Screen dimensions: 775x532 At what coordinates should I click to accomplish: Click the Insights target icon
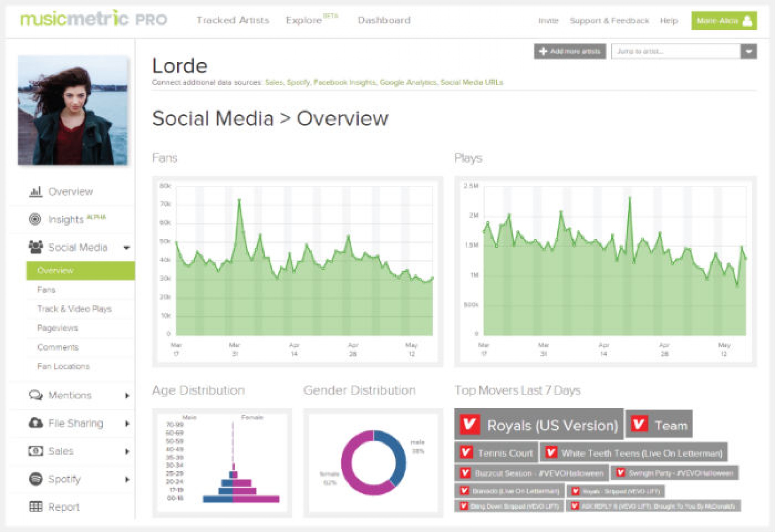coord(35,219)
